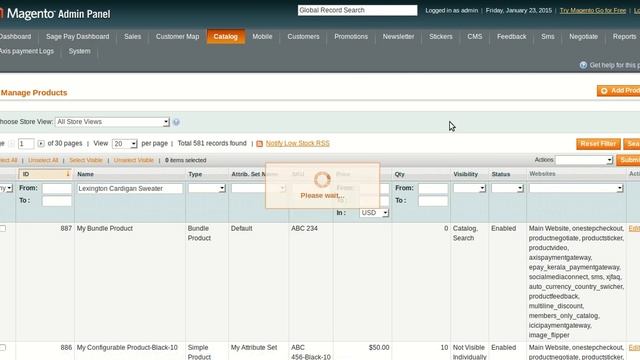Open the Websites filter dropdown
Viewport: 640px width, 360px height.
click(x=576, y=188)
